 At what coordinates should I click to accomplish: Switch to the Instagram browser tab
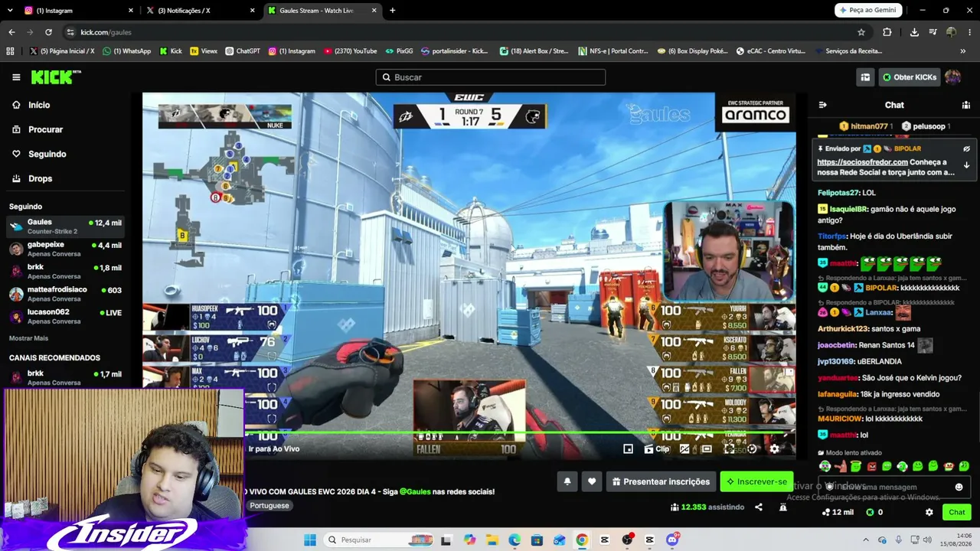[77, 11]
